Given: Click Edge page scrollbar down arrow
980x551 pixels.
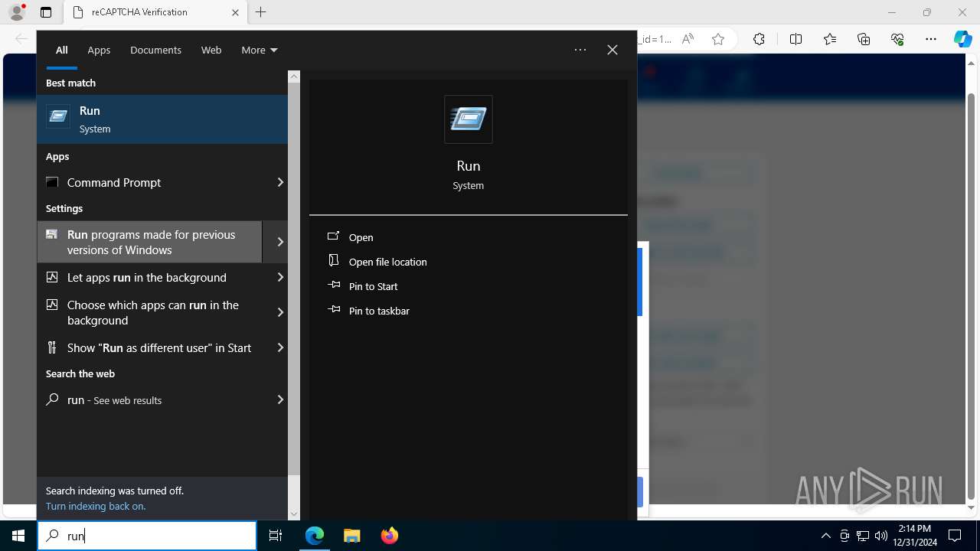Looking at the screenshot, I should 972,508.
